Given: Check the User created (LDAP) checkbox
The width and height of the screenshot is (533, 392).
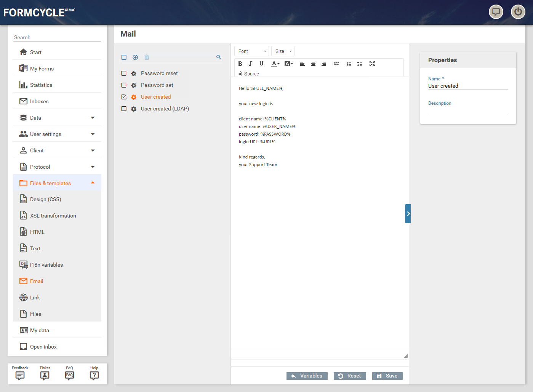Looking at the screenshot, I should 124,109.
